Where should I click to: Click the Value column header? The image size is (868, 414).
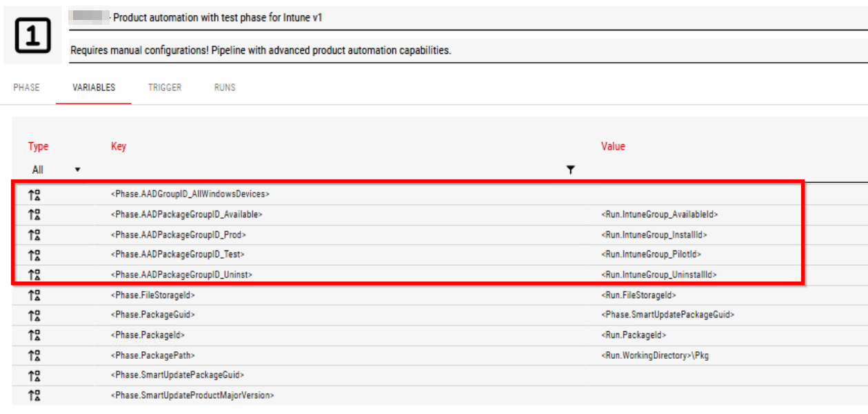613,146
